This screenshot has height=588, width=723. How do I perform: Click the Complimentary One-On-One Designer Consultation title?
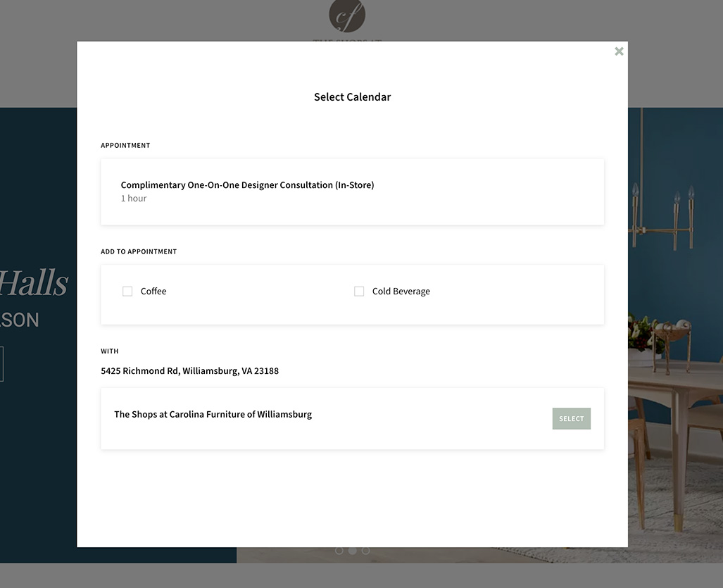[x=247, y=185]
